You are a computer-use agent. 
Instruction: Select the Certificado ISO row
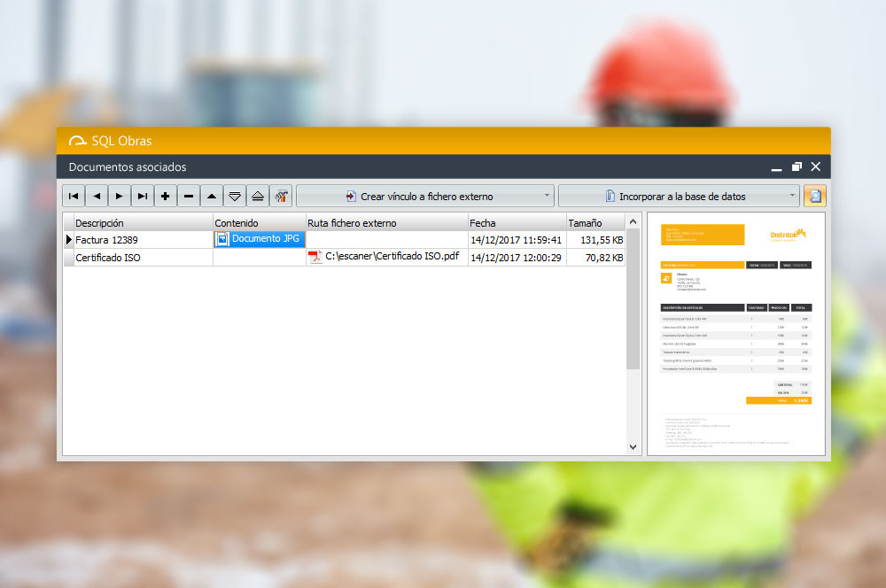pos(142,258)
